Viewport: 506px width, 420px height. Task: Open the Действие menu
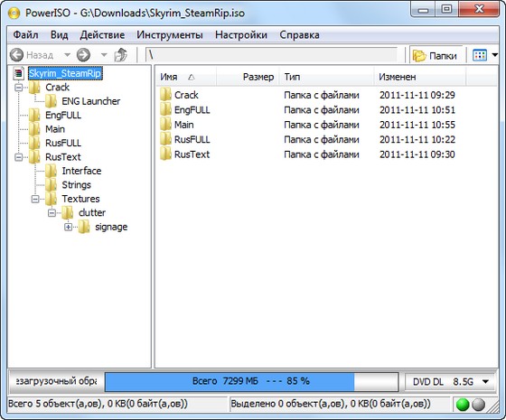pos(102,35)
